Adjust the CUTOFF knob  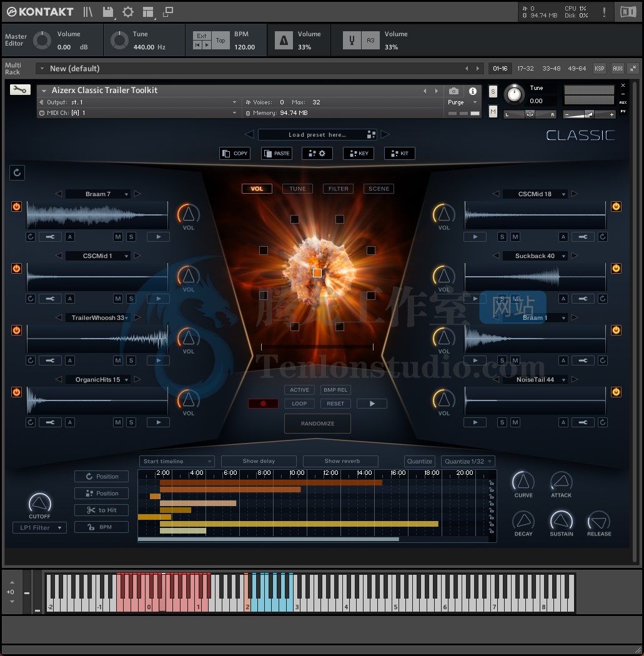40,502
